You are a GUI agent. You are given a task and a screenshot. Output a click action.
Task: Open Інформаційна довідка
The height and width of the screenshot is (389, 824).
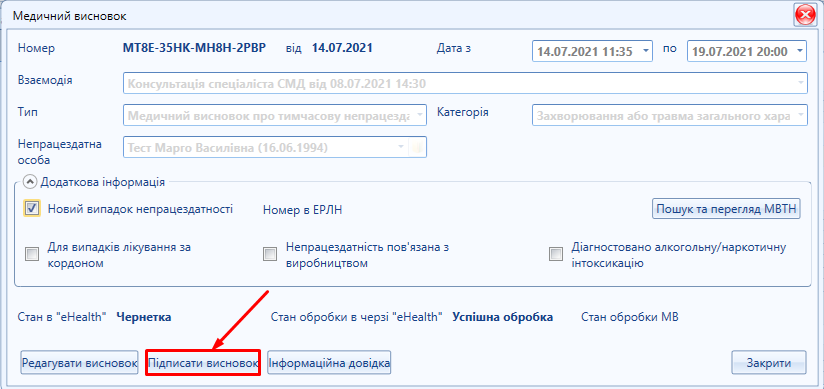pos(329,363)
